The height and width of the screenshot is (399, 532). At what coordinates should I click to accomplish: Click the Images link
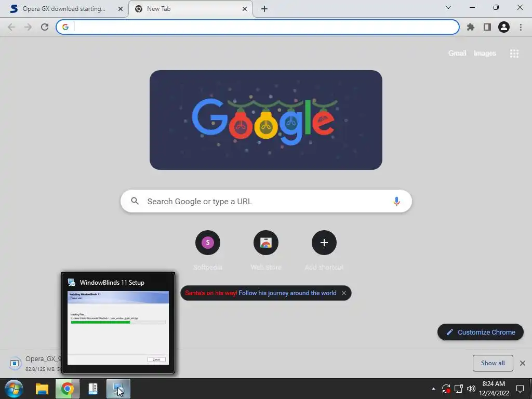coord(485,54)
